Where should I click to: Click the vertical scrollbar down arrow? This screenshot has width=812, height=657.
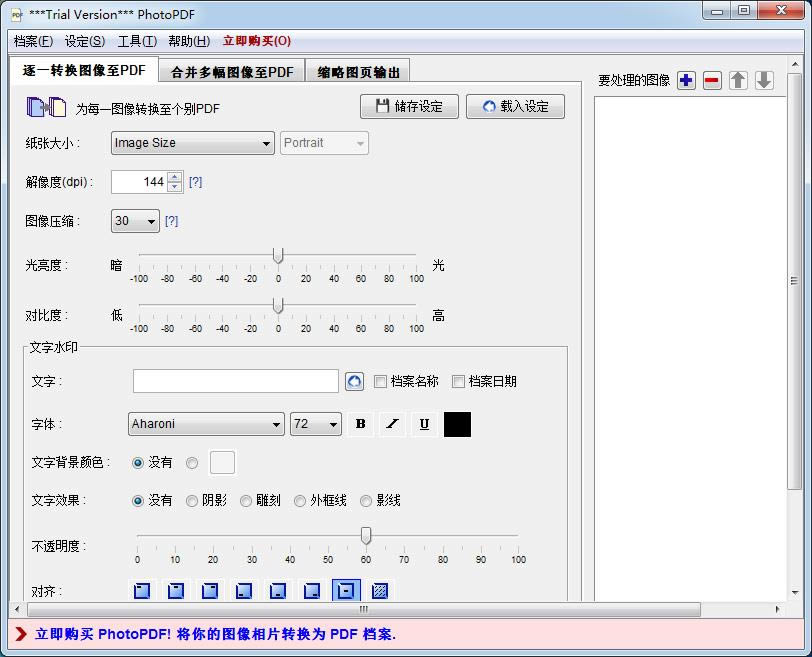tap(795, 593)
